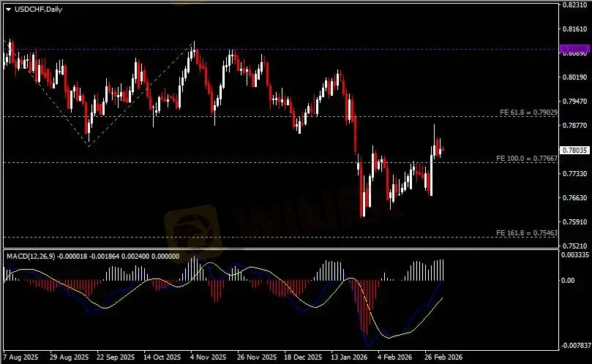Click the 0.82310 price axis label
The height and width of the screenshot is (364, 592).
(574, 4)
